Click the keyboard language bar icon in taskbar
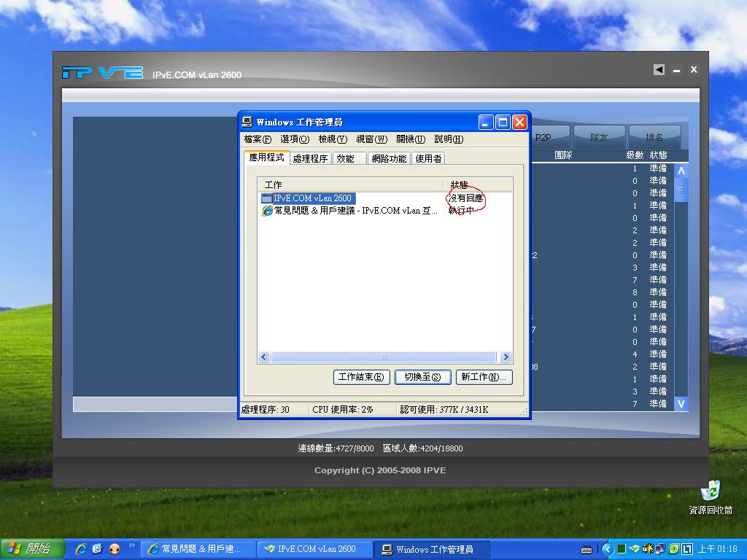This screenshot has height=560, width=747. [587, 550]
